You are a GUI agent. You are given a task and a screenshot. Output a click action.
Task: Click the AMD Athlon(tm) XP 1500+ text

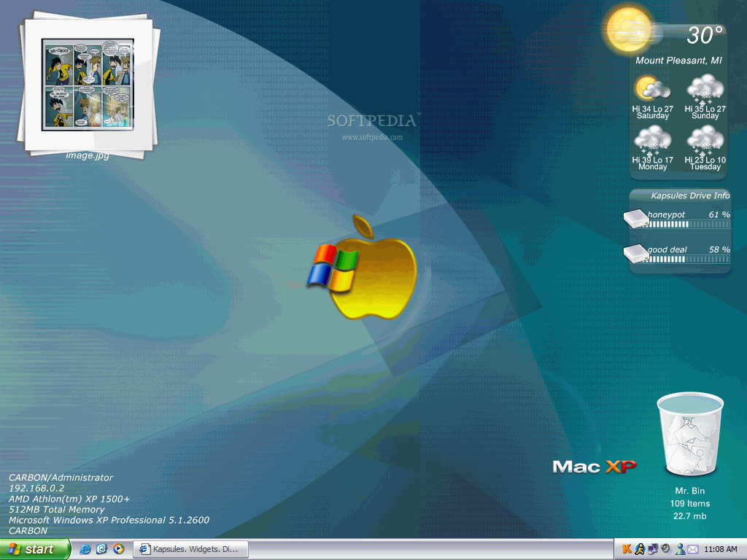[69, 499]
